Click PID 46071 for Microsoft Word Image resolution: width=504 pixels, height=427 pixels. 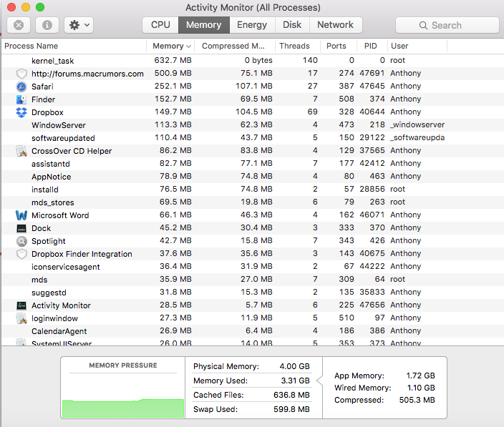click(372, 215)
